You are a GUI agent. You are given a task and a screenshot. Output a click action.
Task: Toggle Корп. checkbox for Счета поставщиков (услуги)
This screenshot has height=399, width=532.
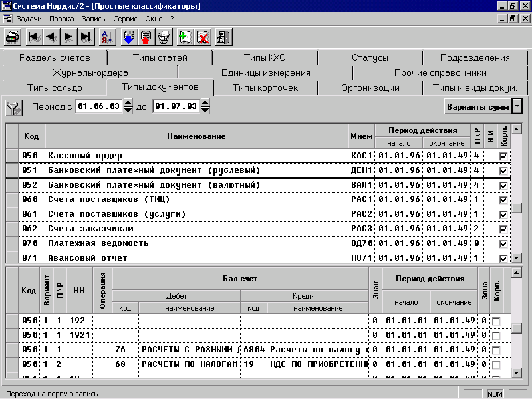(x=503, y=214)
